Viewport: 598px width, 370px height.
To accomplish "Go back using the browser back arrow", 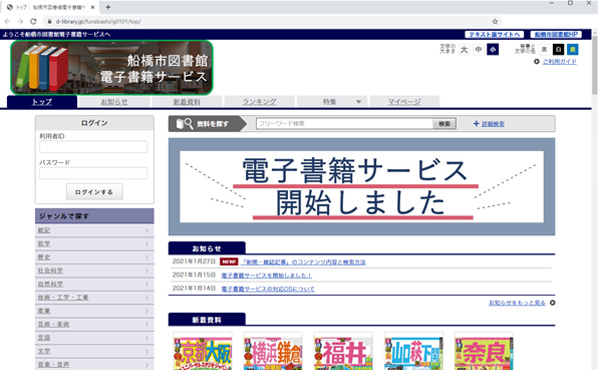I will tap(7, 22).
